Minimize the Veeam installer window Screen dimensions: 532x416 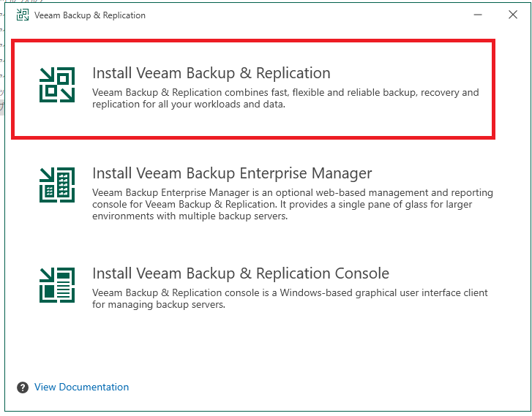pyautogui.click(x=478, y=15)
